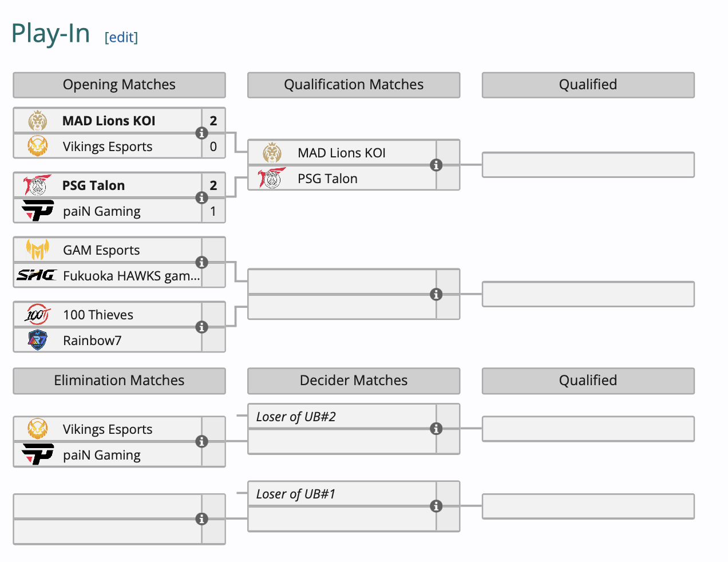Click MAD Lions KOI logo in Opening Matches
728x562 pixels.
pos(38,121)
